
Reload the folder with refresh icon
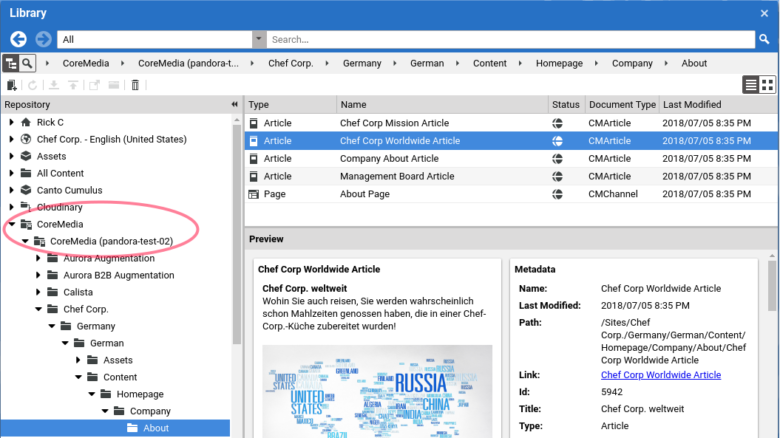[32, 85]
